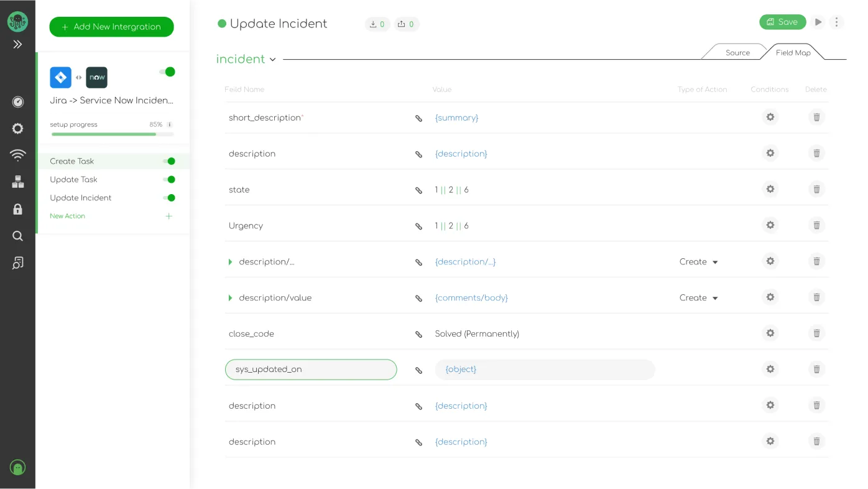Open the dashboard gauge sidebar icon

click(17, 101)
